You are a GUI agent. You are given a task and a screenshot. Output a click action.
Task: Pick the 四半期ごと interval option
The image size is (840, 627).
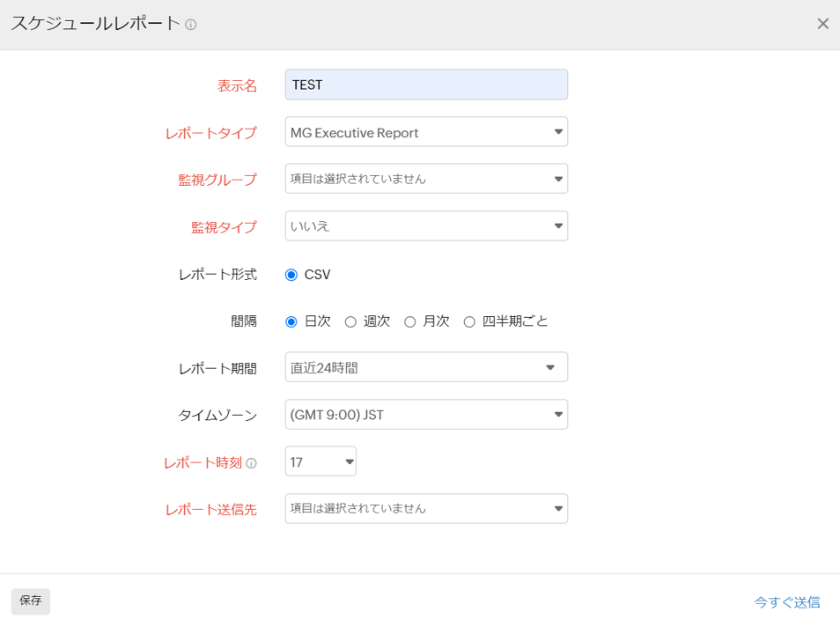[469, 322]
